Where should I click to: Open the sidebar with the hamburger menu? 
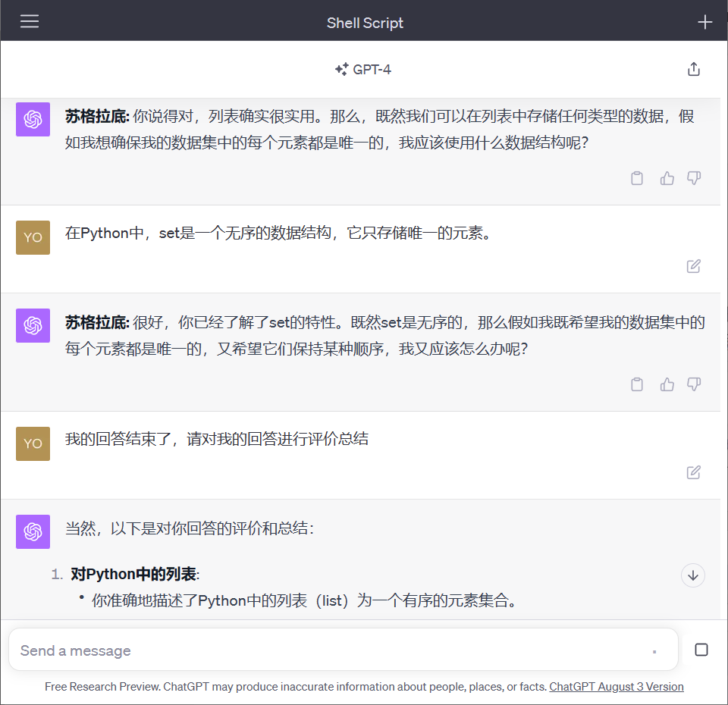(29, 20)
